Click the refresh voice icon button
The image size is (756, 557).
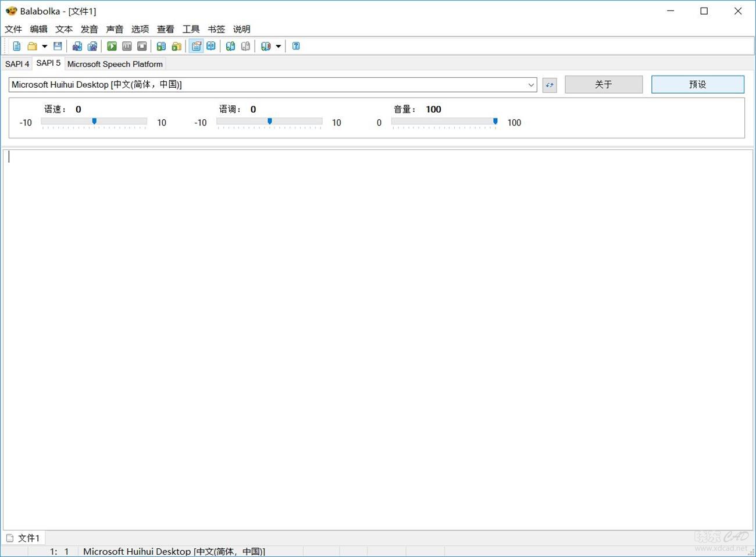[550, 85]
